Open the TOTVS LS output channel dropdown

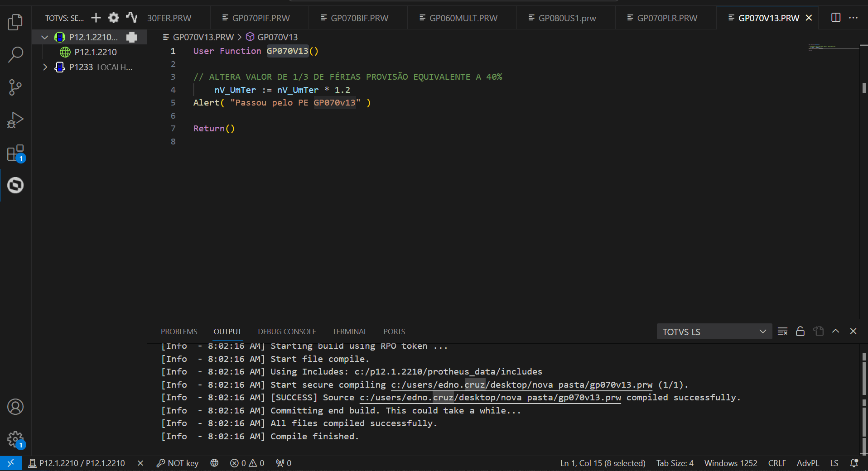click(x=714, y=332)
